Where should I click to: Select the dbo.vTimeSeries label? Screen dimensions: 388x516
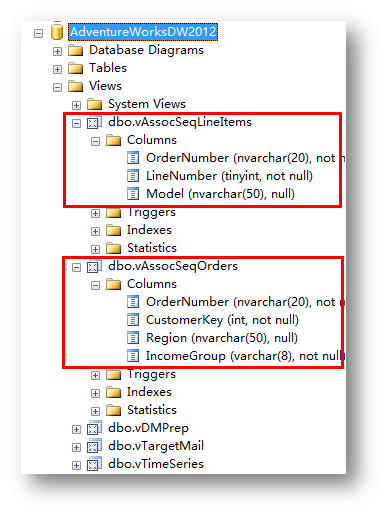[156, 464]
